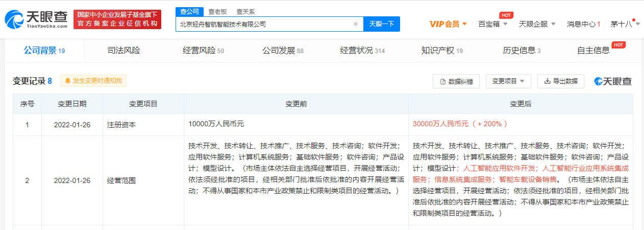The image size is (644, 230).
Task: Click the official credit agency red banner
Action: pyautogui.click(x=117, y=19)
